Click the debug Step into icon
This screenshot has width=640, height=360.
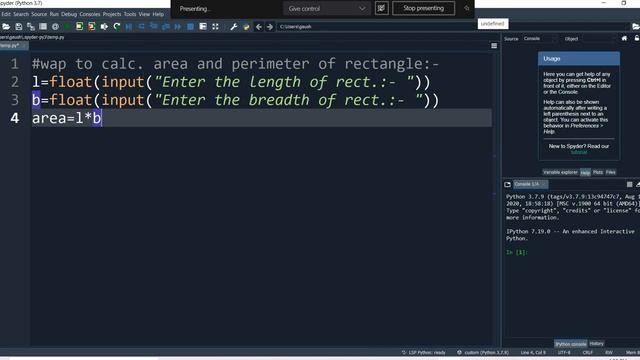[x=153, y=27]
